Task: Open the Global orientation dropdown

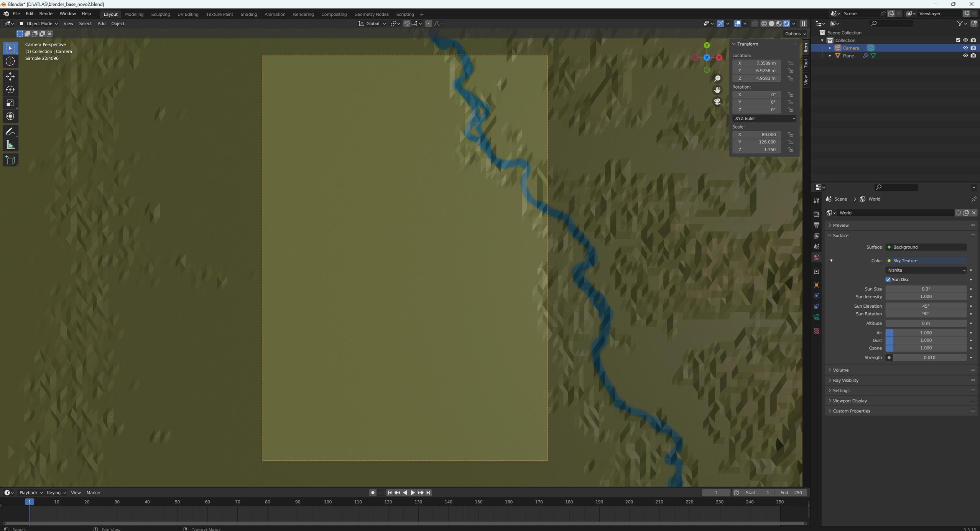Action: pos(372,24)
